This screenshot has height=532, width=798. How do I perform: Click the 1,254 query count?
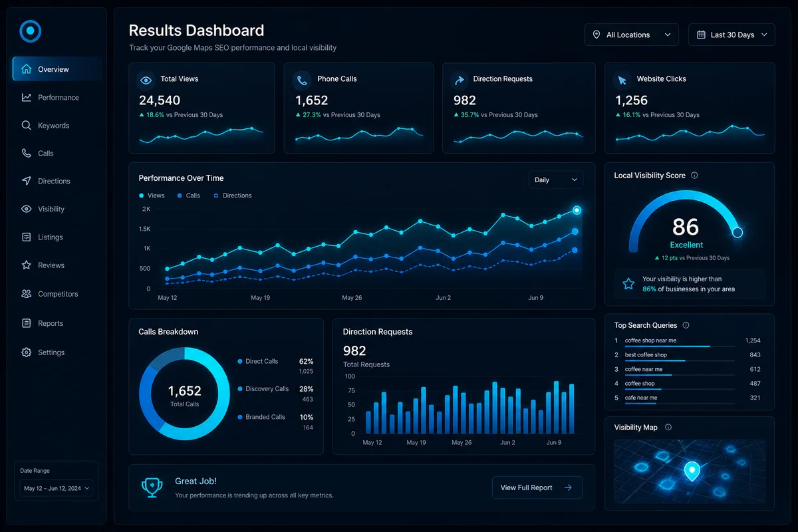753,340
